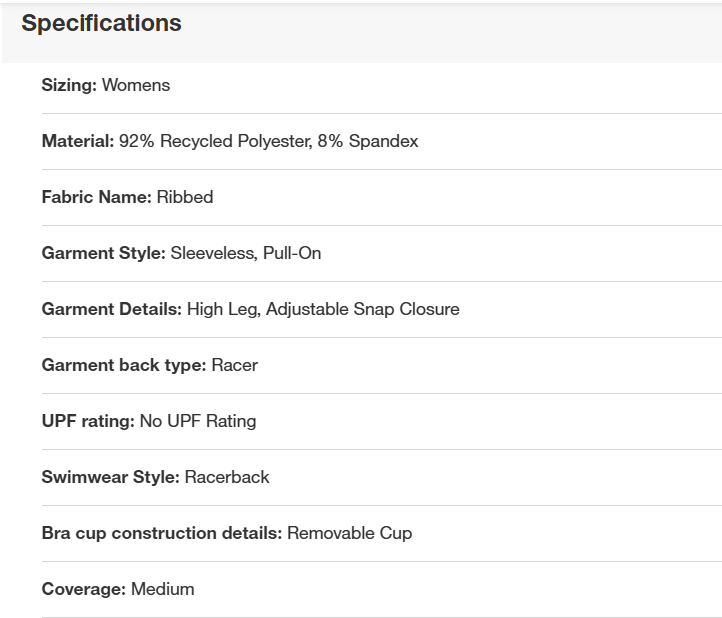Click the Garment Style label
Image resolution: width=722 pixels, height=618 pixels.
tap(103, 253)
